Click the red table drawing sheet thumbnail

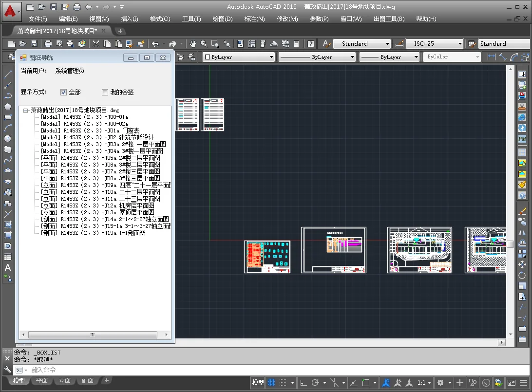(x=267, y=257)
